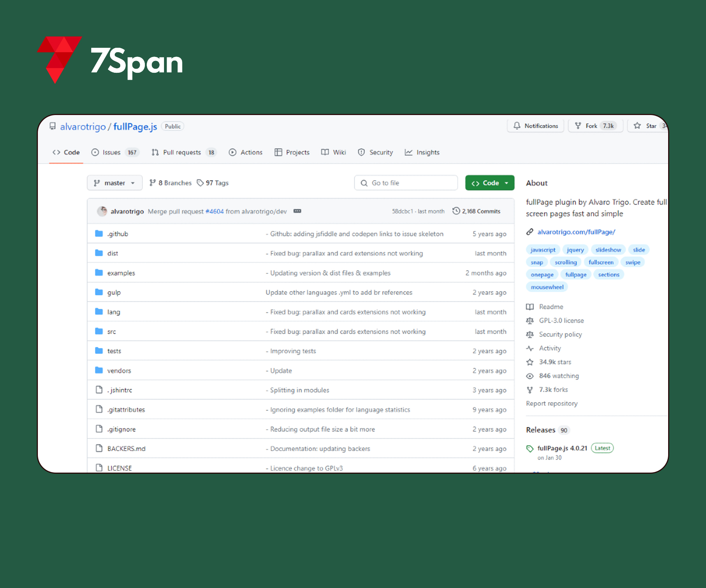Open the fullPage.js 4.0.21 release
The width and height of the screenshot is (706, 588).
(562, 448)
